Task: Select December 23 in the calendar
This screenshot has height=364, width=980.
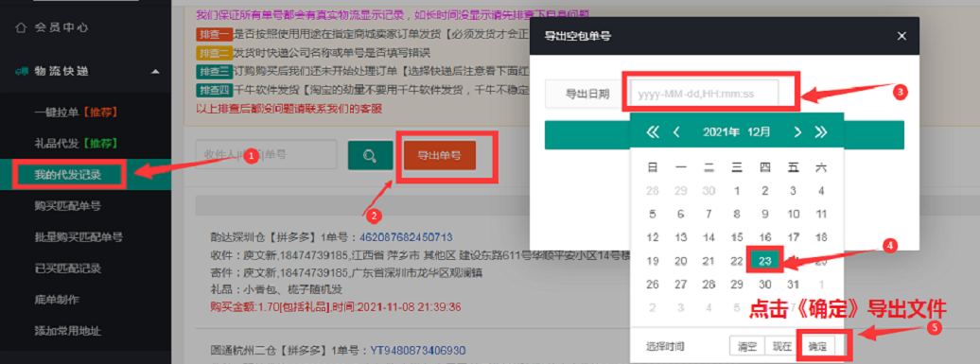Action: (765, 261)
